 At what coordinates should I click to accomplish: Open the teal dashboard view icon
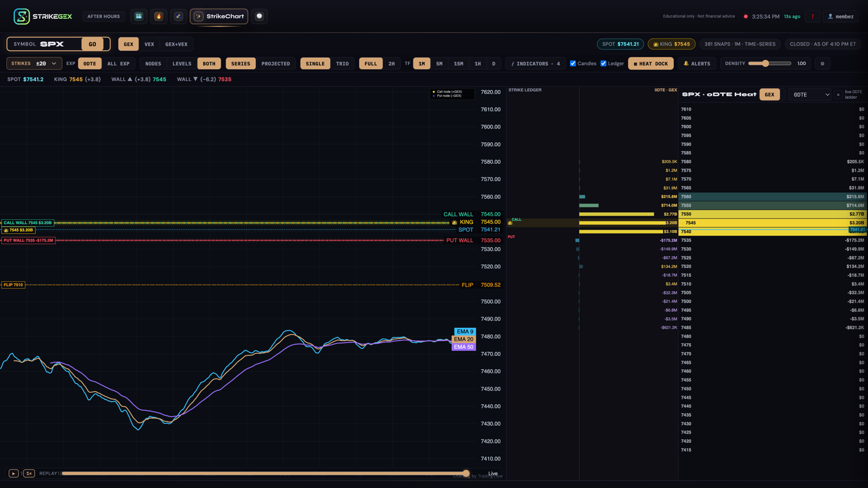click(x=139, y=17)
